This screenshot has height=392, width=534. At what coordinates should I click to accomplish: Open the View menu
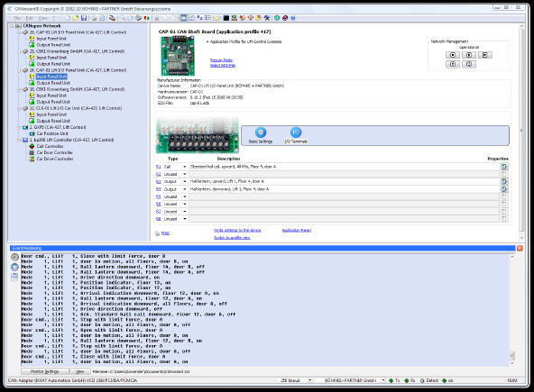[43, 18]
